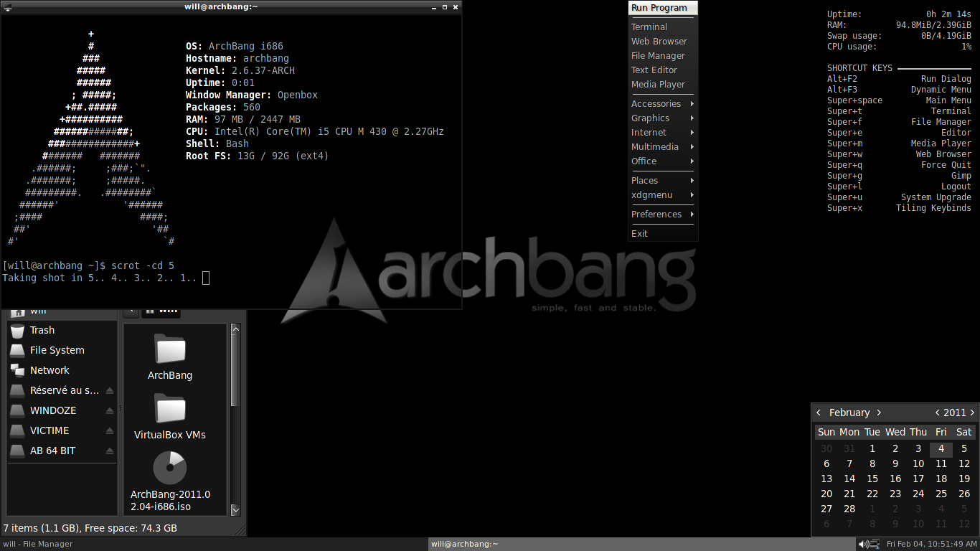This screenshot has width=980, height=551.
Task: Launch Web Browser from the menu
Action: coord(663,41)
